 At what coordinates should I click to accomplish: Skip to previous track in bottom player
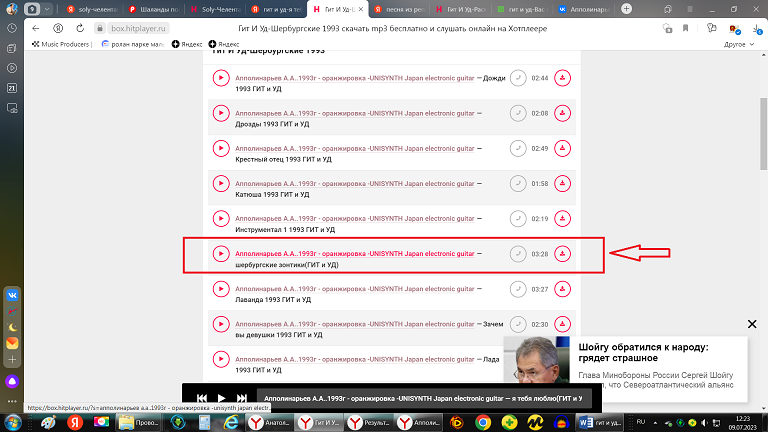(202, 398)
